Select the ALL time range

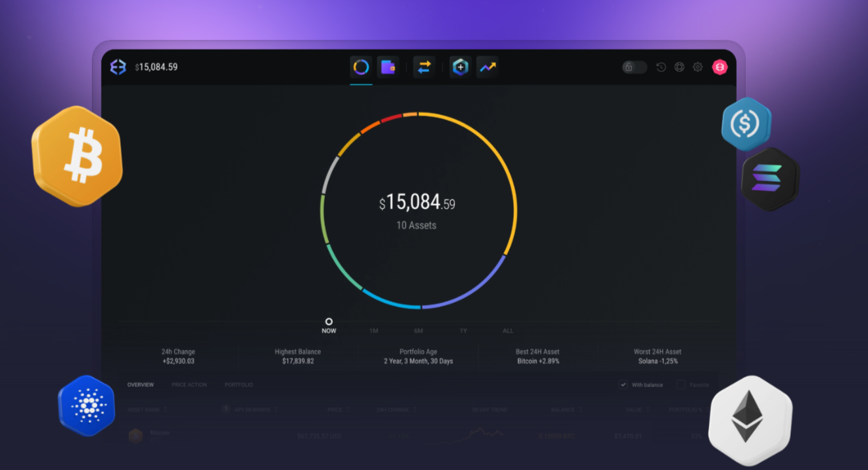(x=508, y=331)
